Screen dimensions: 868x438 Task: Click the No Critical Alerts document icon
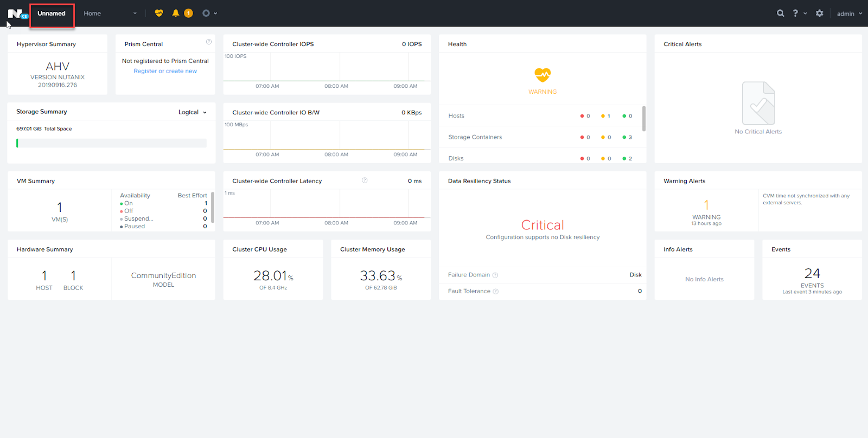click(758, 104)
